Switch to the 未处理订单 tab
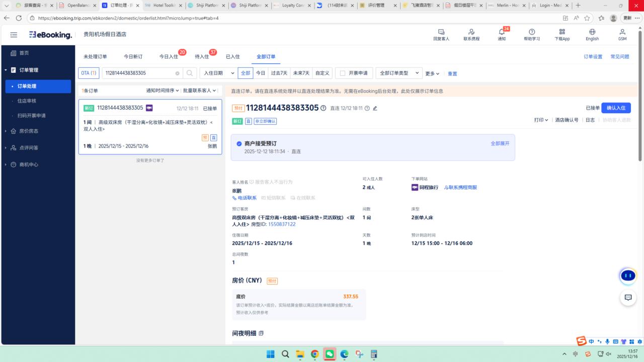644x362 pixels. point(95,57)
